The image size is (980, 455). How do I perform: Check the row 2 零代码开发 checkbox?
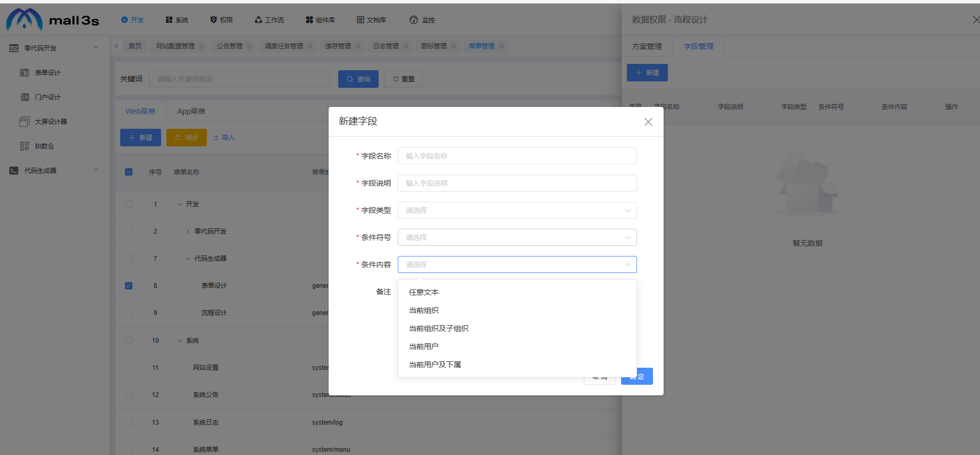coord(129,231)
